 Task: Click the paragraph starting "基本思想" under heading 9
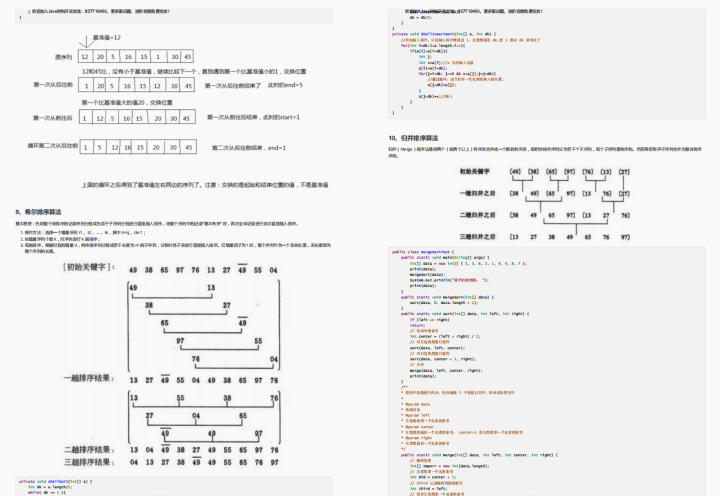[158, 224]
